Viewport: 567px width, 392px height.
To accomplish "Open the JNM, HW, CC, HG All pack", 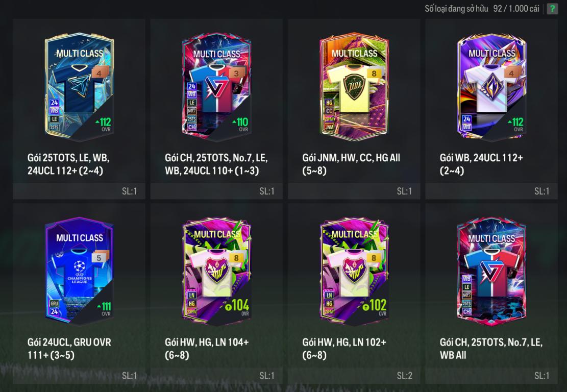I will (x=354, y=109).
